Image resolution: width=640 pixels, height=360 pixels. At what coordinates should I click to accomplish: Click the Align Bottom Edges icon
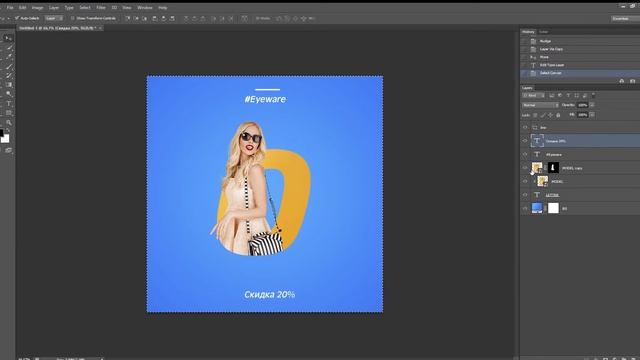click(x=145, y=18)
